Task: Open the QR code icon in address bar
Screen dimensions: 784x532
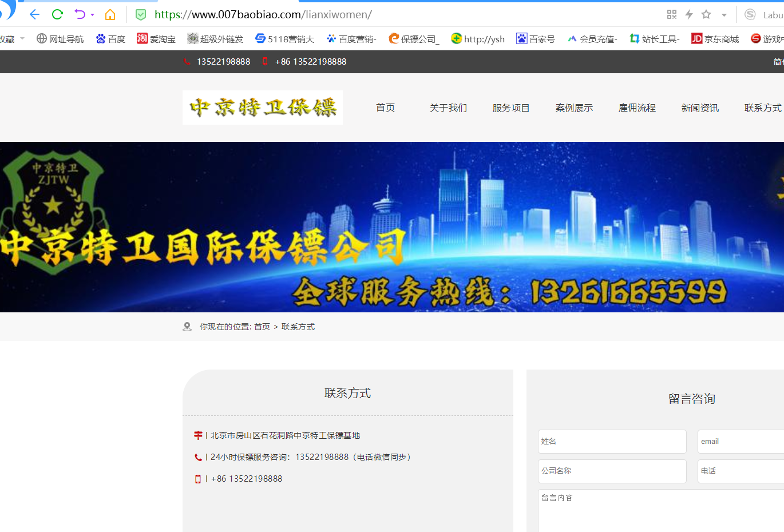Action: pyautogui.click(x=672, y=14)
